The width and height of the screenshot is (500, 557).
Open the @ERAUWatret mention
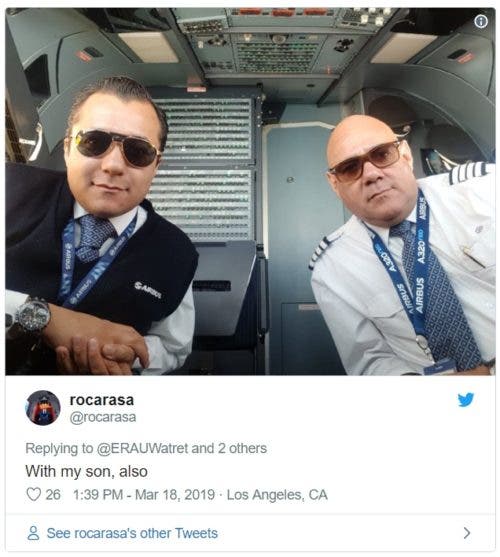click(143, 448)
